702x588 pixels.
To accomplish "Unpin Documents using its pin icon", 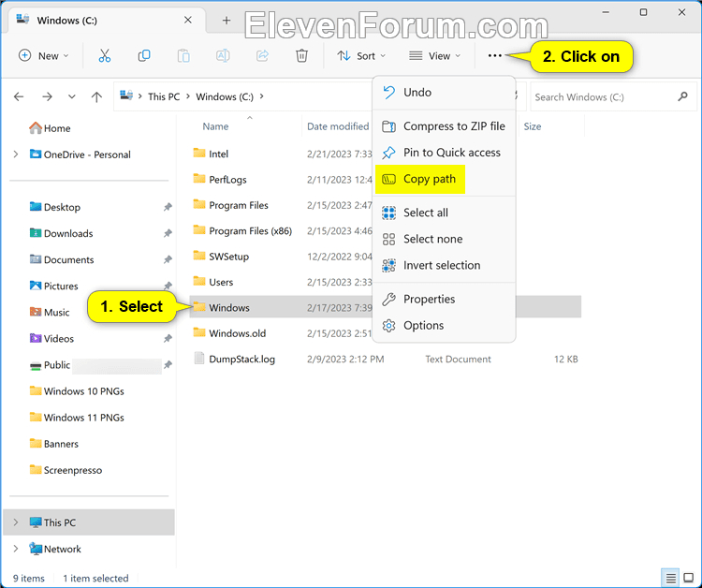I will [x=168, y=259].
